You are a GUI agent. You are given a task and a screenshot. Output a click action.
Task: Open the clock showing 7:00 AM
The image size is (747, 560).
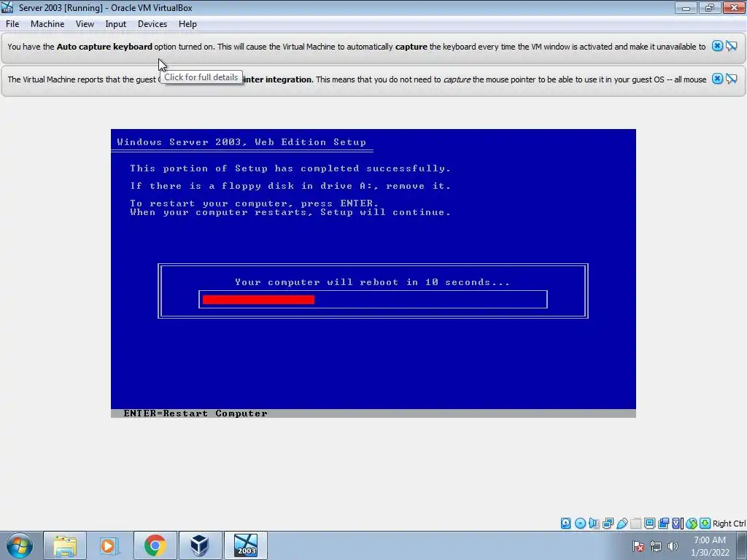click(x=710, y=546)
